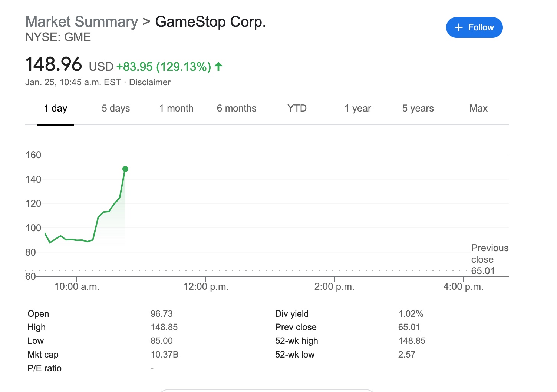557x392 pixels.
Task: Click the 148.96 current price
Action: pos(54,64)
